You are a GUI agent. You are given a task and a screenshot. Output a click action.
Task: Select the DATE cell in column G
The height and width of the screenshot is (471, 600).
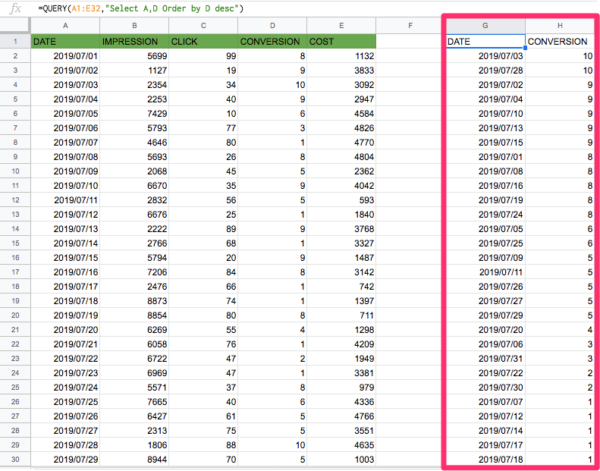pos(485,41)
